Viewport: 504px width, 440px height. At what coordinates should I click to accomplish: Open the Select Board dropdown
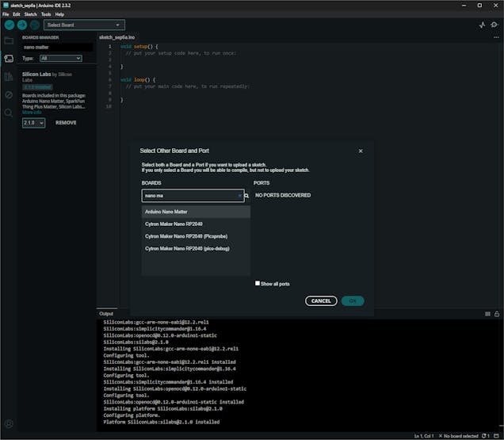[x=84, y=25]
